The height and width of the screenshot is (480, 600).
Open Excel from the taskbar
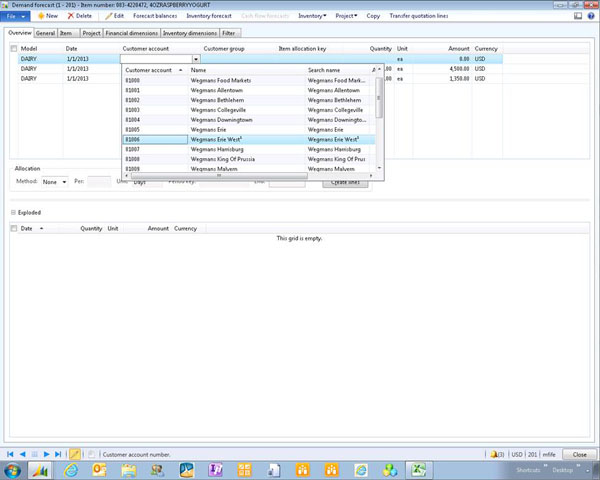419,470
